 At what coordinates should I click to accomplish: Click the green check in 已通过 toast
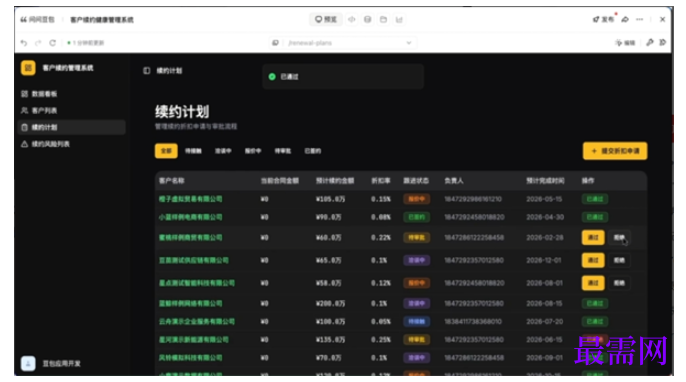(272, 77)
